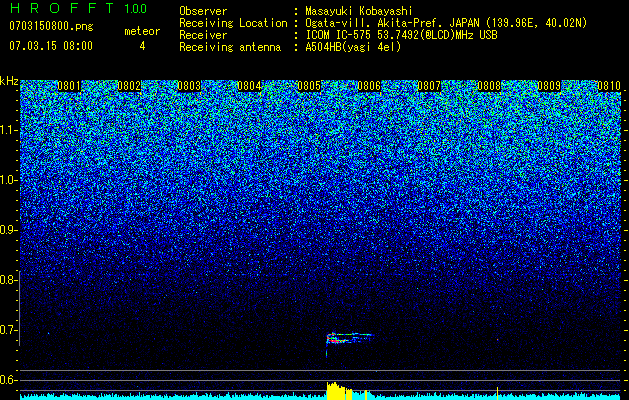
Task: Click the 0807 time marker
Action: click(x=429, y=86)
